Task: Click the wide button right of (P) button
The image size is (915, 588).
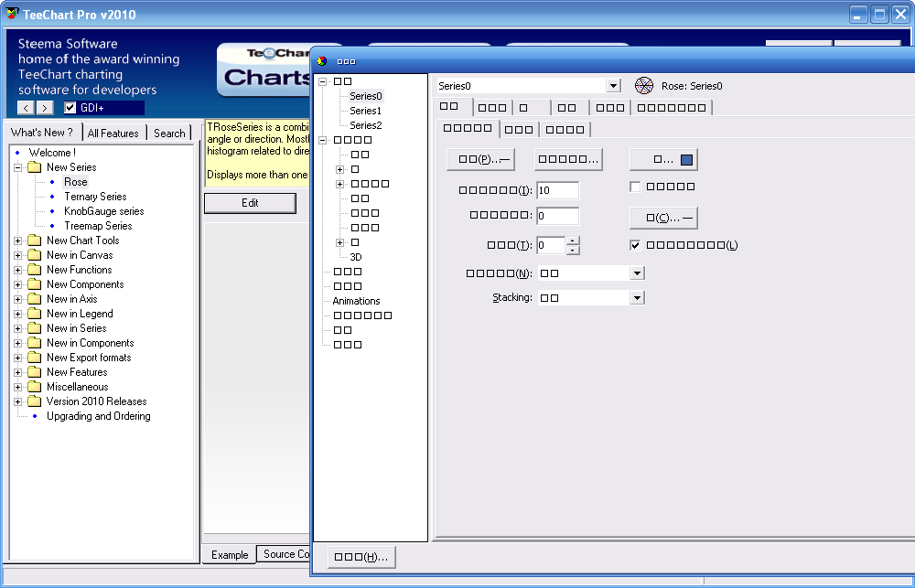Action: 568,159
